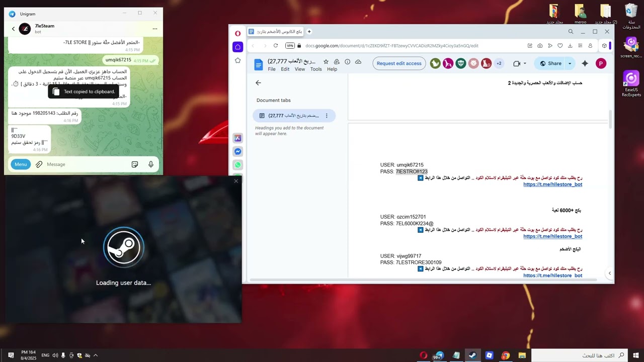Open a new browser tab
Viewport: 644px width, 362px height.
click(x=309, y=32)
